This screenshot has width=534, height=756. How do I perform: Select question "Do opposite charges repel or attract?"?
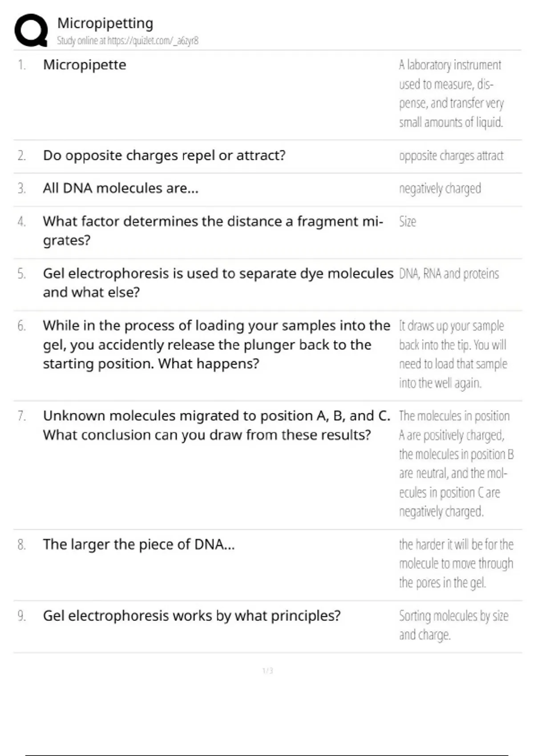[x=164, y=156]
